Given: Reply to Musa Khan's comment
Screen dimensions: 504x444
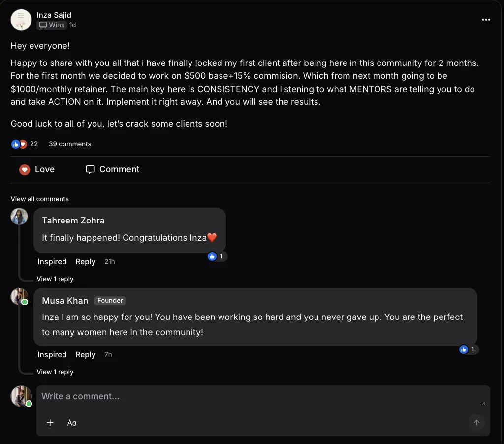Looking at the screenshot, I should pyautogui.click(x=86, y=355).
